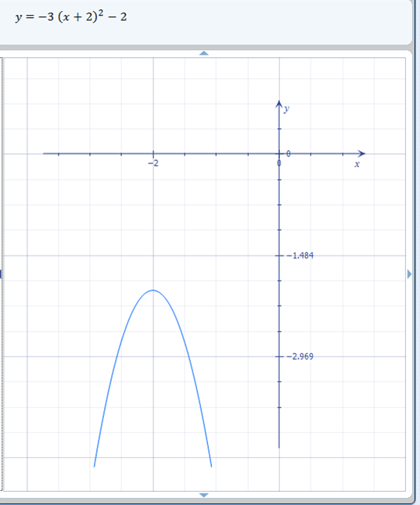Click the right-pointing triangle at graph edge

click(409, 274)
